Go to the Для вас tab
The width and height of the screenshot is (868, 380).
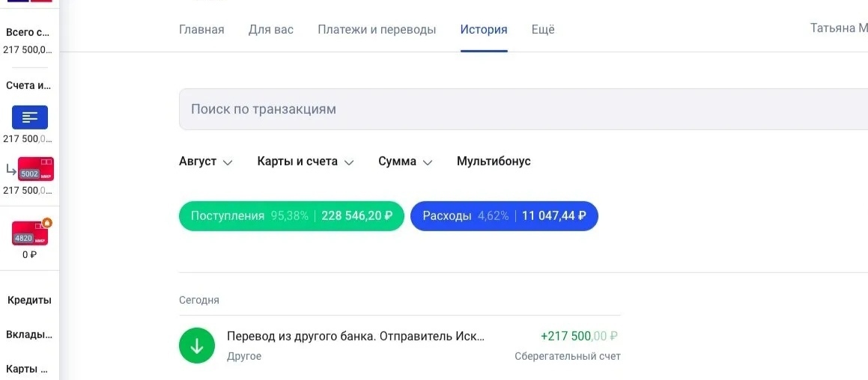click(x=271, y=30)
